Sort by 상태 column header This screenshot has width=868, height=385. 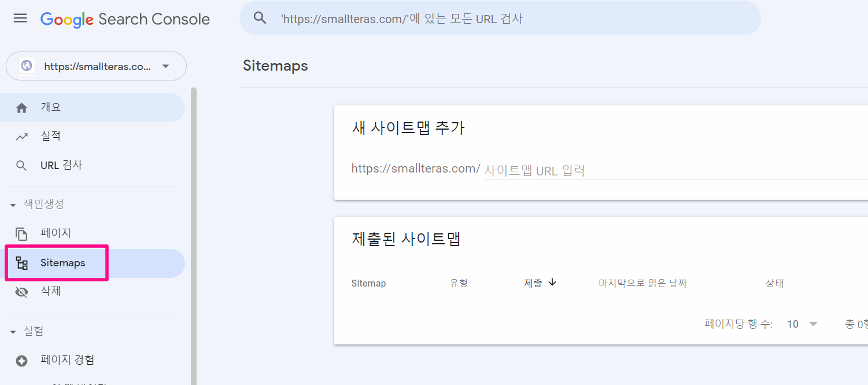(774, 283)
